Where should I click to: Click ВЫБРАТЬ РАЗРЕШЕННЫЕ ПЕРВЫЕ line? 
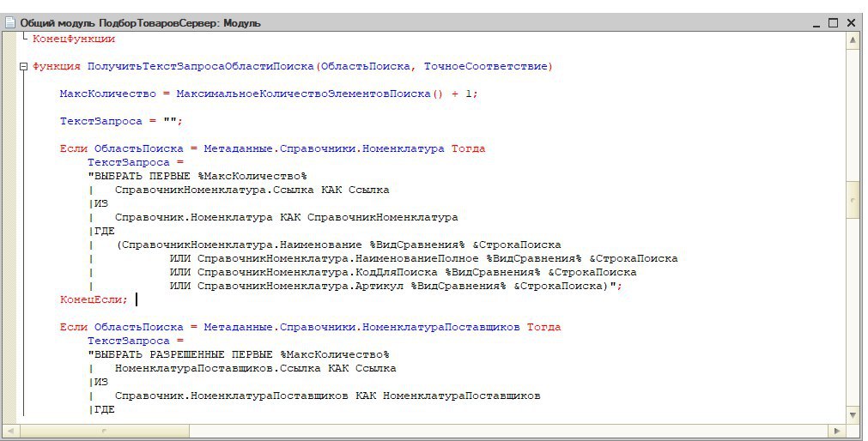[x=238, y=354]
